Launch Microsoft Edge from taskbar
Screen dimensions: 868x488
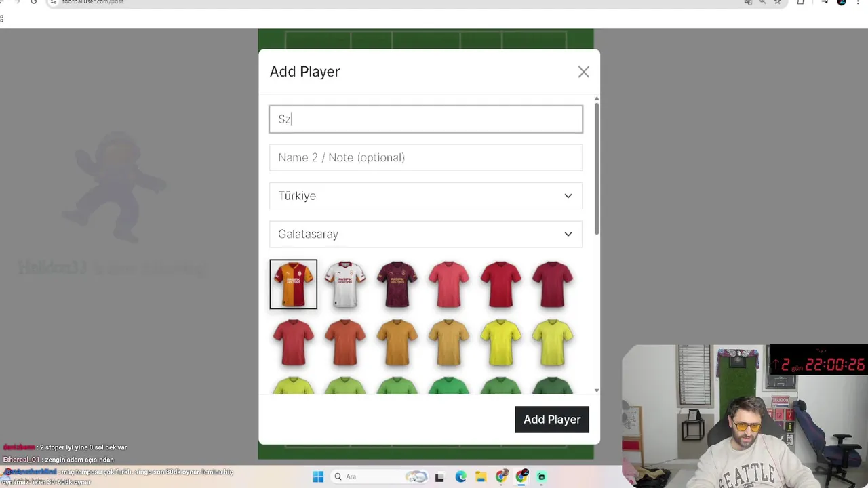[460, 476]
